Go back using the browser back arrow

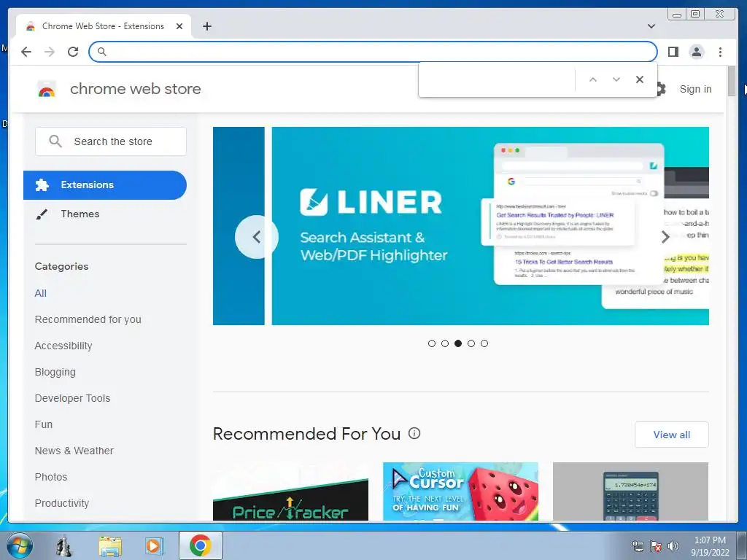click(x=26, y=52)
